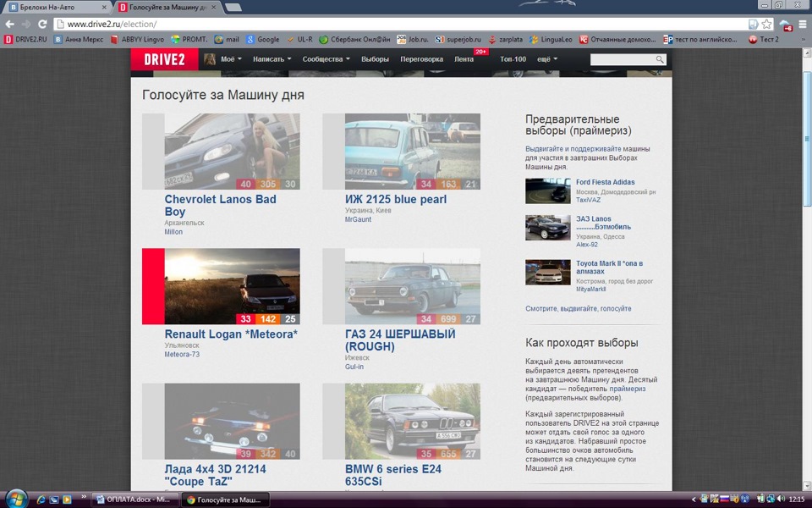Vote using red bar beside Renault Logan
The width and height of the screenshot is (812, 508).
(153, 286)
